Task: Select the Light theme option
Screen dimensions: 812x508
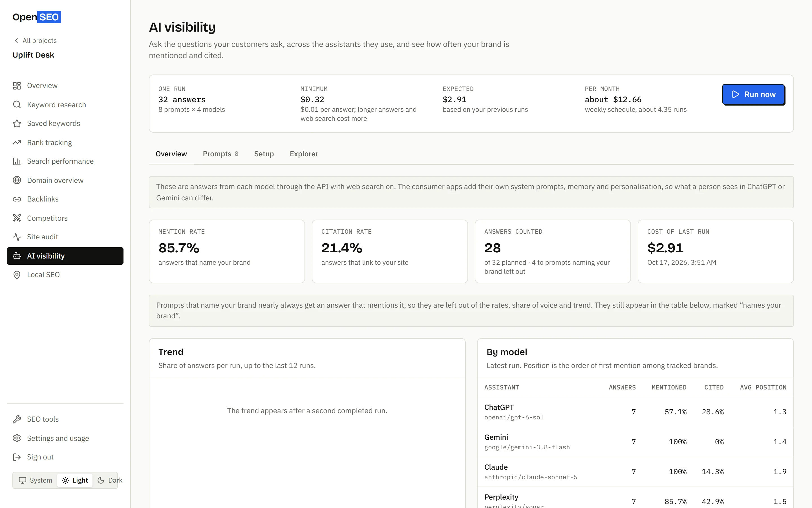Action: [75, 480]
